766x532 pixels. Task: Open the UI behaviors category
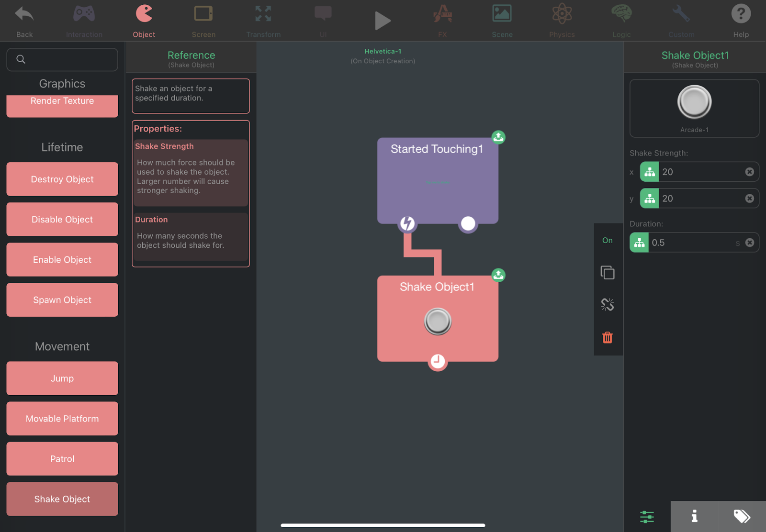[323, 21]
